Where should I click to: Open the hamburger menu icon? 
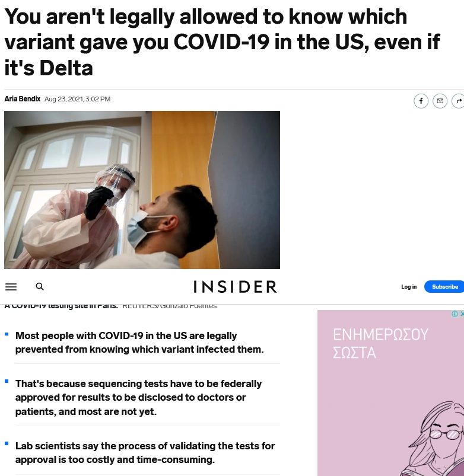(x=11, y=287)
